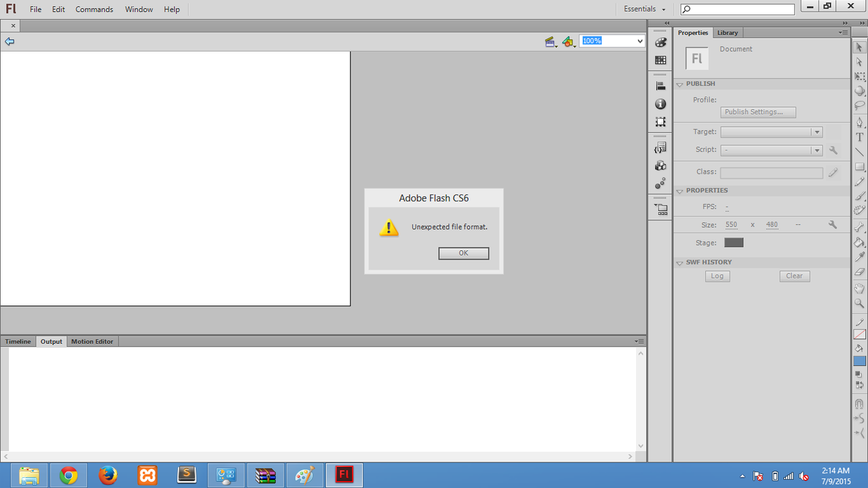This screenshot has width=868, height=488.
Task: Open the Code Snippets panel icon
Action: click(x=660, y=148)
